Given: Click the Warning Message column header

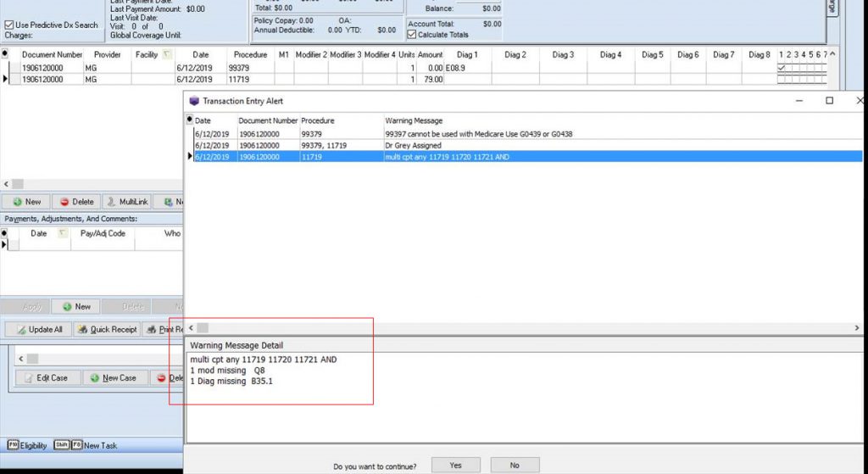Looking at the screenshot, I should tap(414, 120).
